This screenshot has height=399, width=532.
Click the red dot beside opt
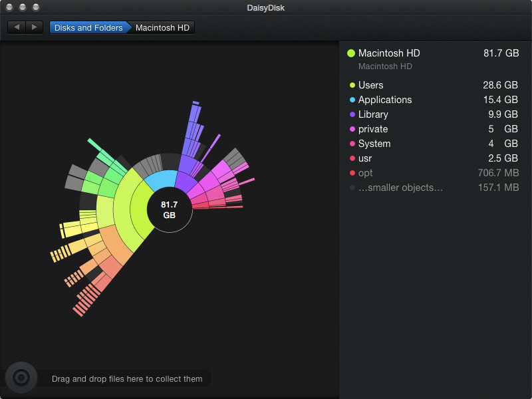click(x=352, y=173)
